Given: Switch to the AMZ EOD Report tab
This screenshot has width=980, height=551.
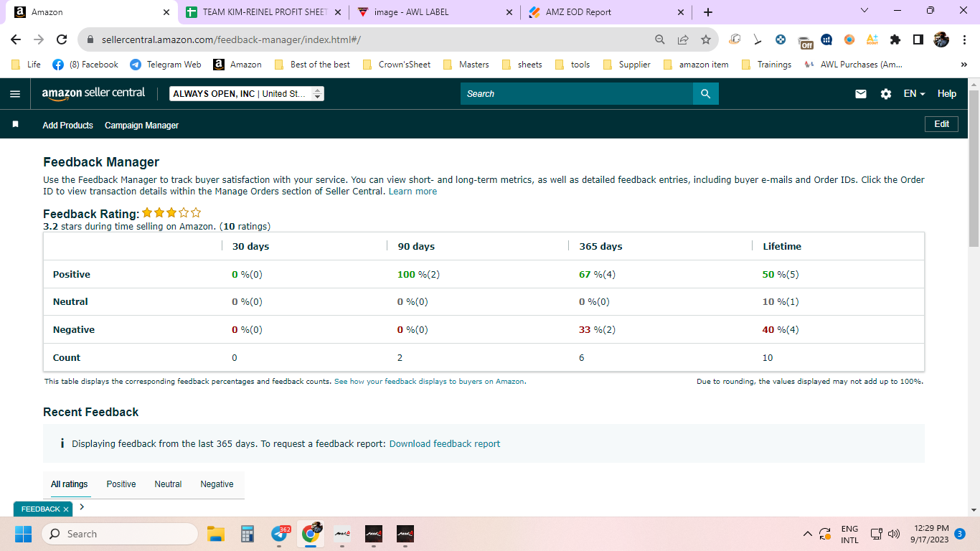Looking at the screenshot, I should pyautogui.click(x=606, y=12).
